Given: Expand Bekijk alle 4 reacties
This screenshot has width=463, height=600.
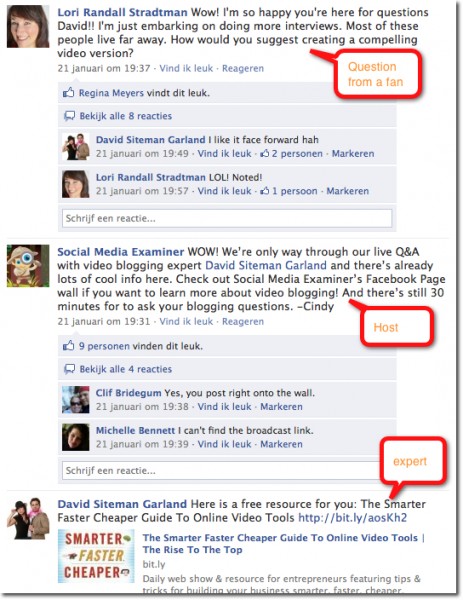Looking at the screenshot, I should (x=126, y=369).
